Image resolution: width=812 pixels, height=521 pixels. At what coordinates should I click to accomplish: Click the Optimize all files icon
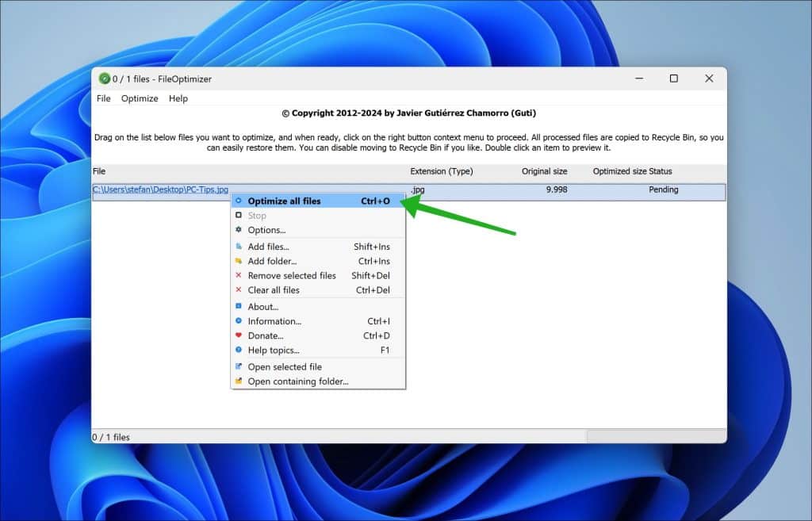pyautogui.click(x=238, y=201)
